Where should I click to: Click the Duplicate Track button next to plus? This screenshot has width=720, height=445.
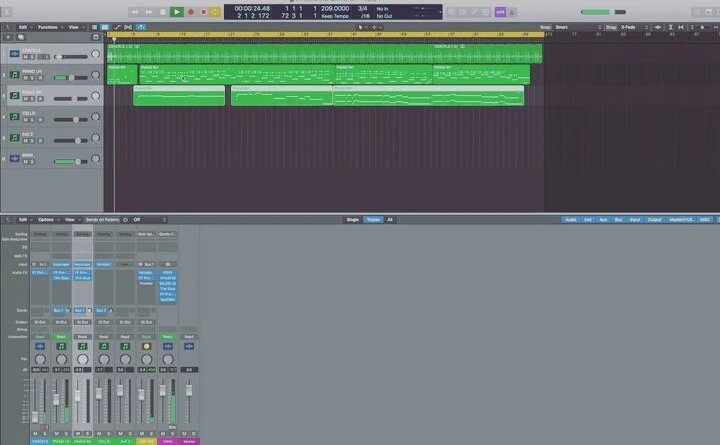[21, 37]
